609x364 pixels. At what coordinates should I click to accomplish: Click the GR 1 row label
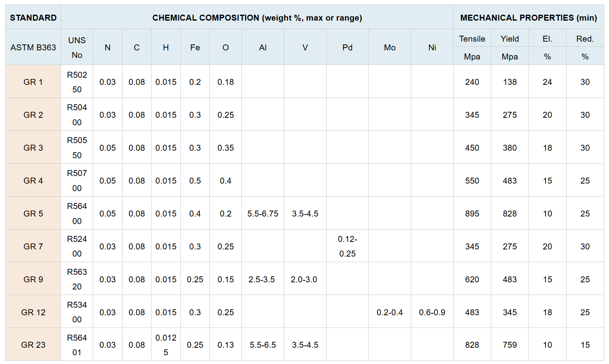(x=33, y=82)
